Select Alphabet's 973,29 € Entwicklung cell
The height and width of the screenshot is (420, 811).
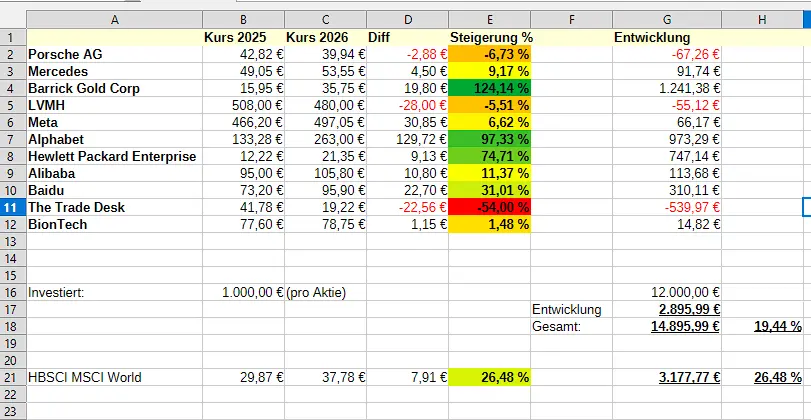[x=666, y=139]
